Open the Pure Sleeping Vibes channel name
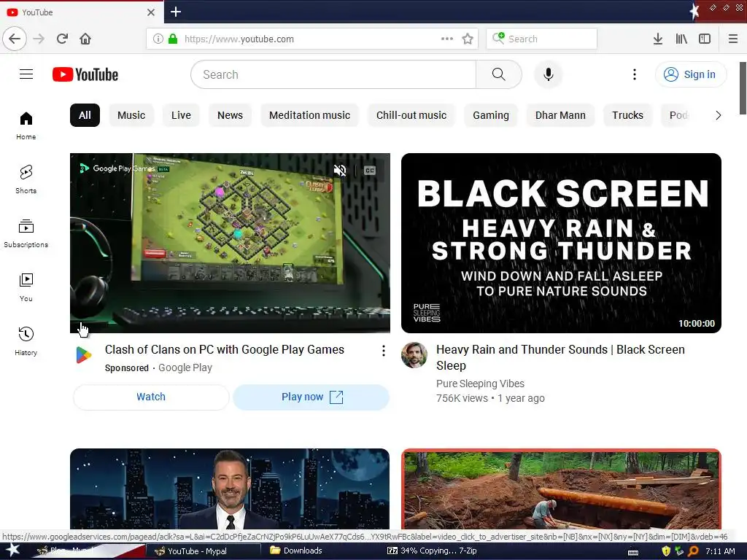This screenshot has height=560, width=747. click(480, 384)
